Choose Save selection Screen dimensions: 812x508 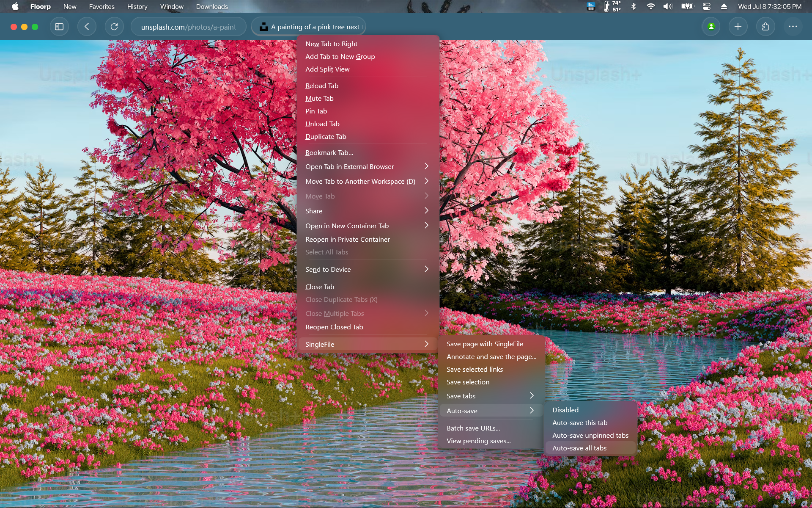pos(491,382)
